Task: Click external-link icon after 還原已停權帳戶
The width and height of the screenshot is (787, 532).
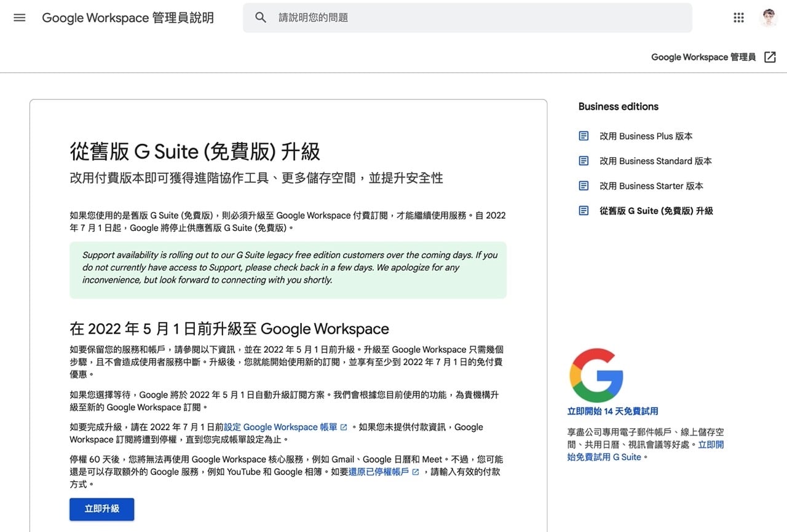Action: click(416, 472)
